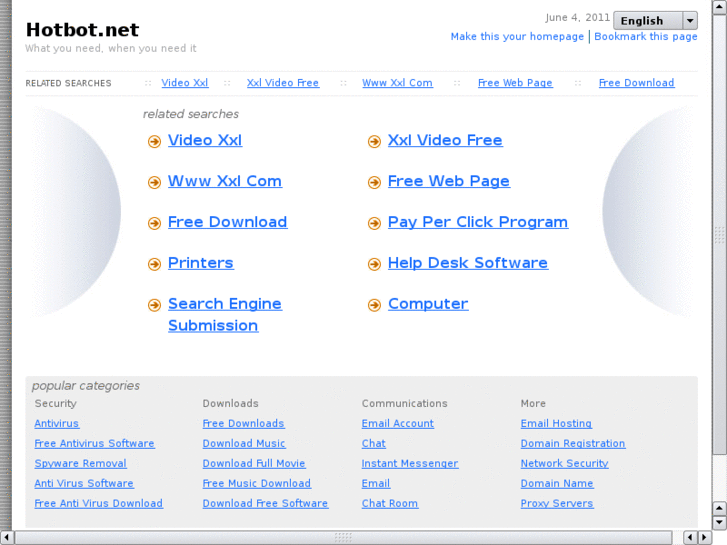Click the vertical scrollbar down arrow
The width and height of the screenshot is (727, 545).
(x=719, y=522)
